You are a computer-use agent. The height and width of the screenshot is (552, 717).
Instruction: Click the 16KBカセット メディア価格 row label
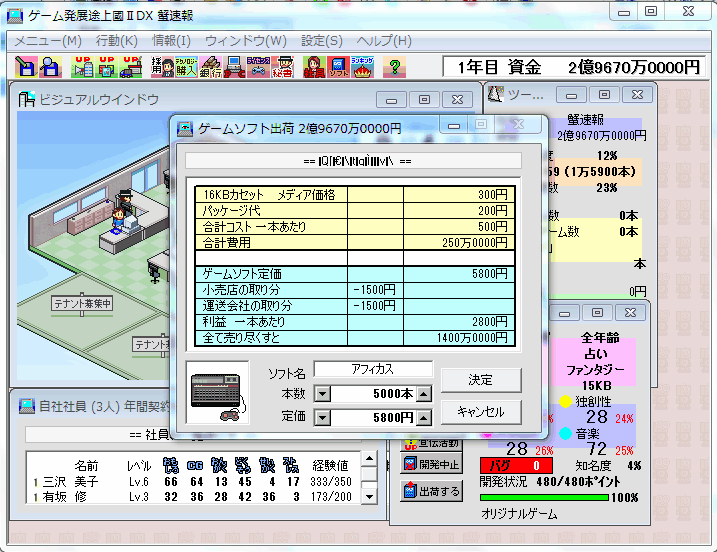coord(271,195)
